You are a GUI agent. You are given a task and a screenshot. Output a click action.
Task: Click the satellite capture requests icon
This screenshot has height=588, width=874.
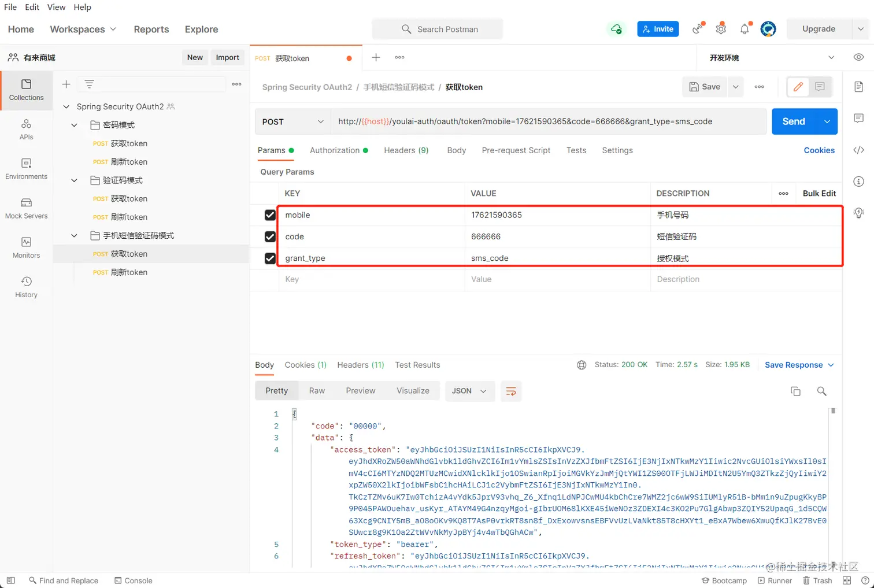[x=698, y=29]
